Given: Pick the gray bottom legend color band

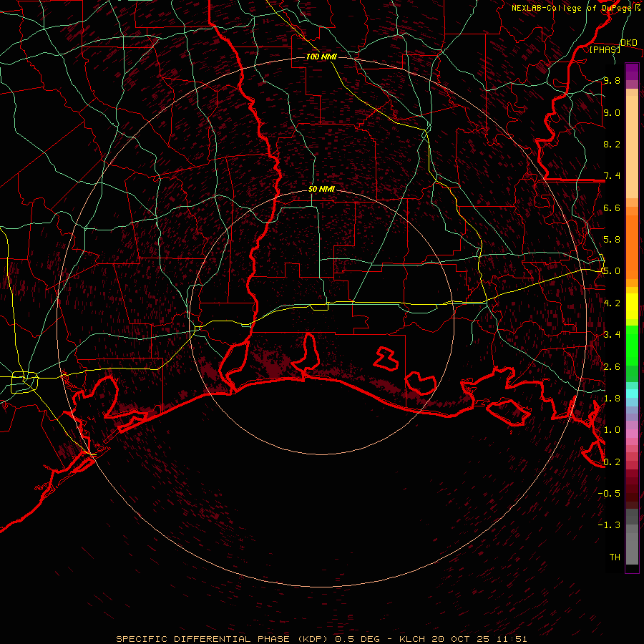Looking at the screenshot, I should 632,548.
